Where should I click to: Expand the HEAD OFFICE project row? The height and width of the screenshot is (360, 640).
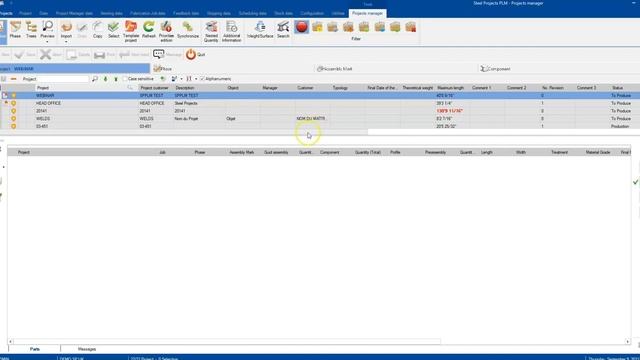[6, 103]
